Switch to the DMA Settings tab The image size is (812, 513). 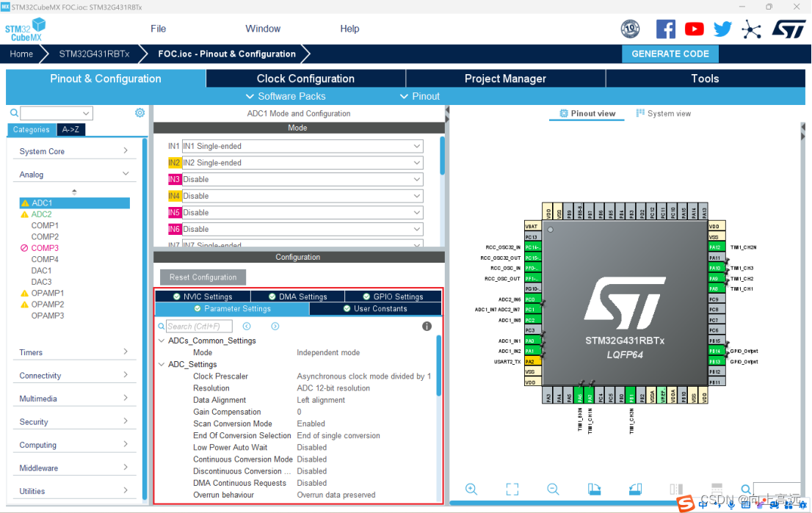pos(297,296)
